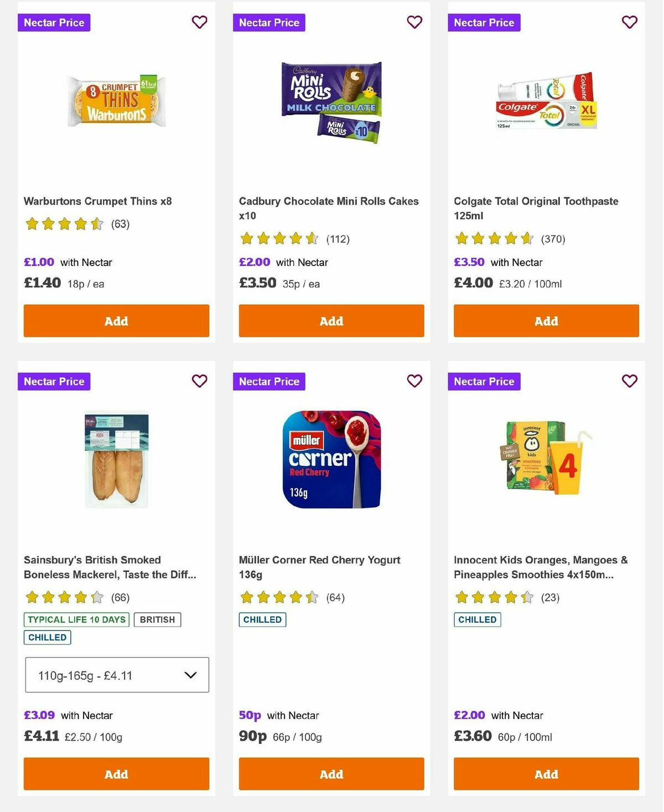Open the Colgate Total Original Toothpaste page
Image resolution: width=664 pixels, height=812 pixels.
[536, 209]
